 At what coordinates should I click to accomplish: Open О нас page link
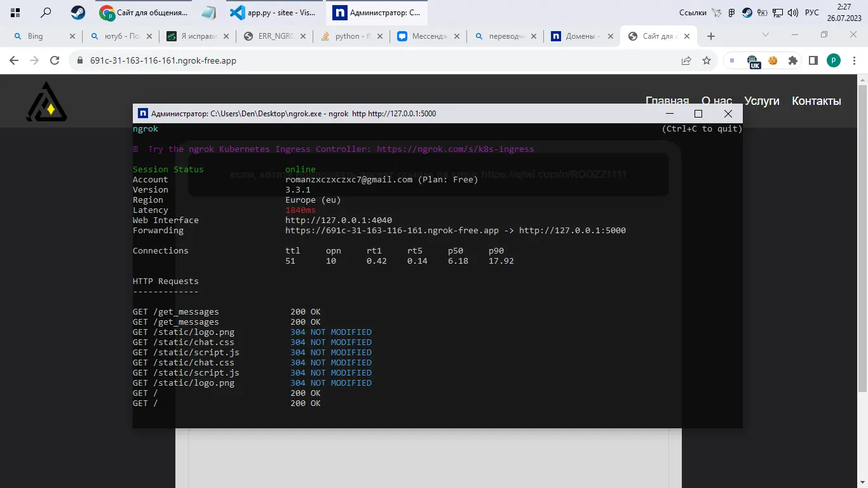pos(717,101)
